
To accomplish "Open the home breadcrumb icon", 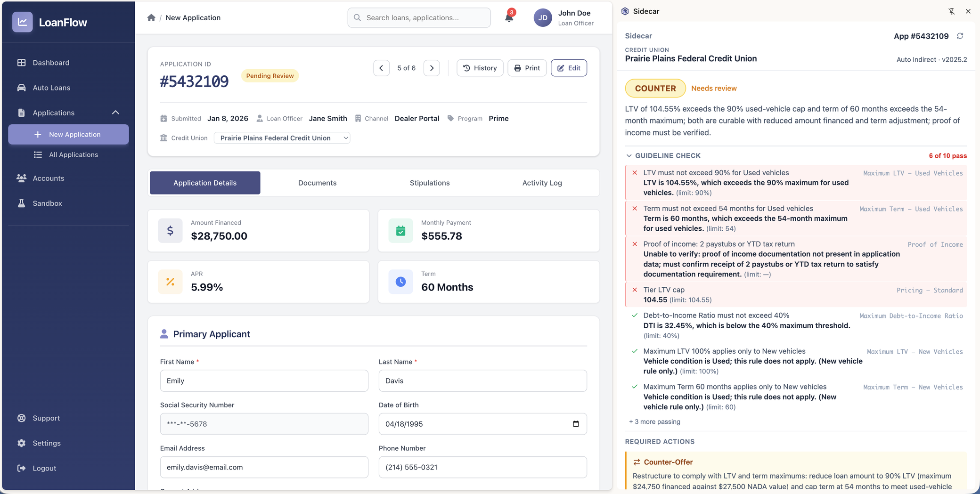I will 151,18.
